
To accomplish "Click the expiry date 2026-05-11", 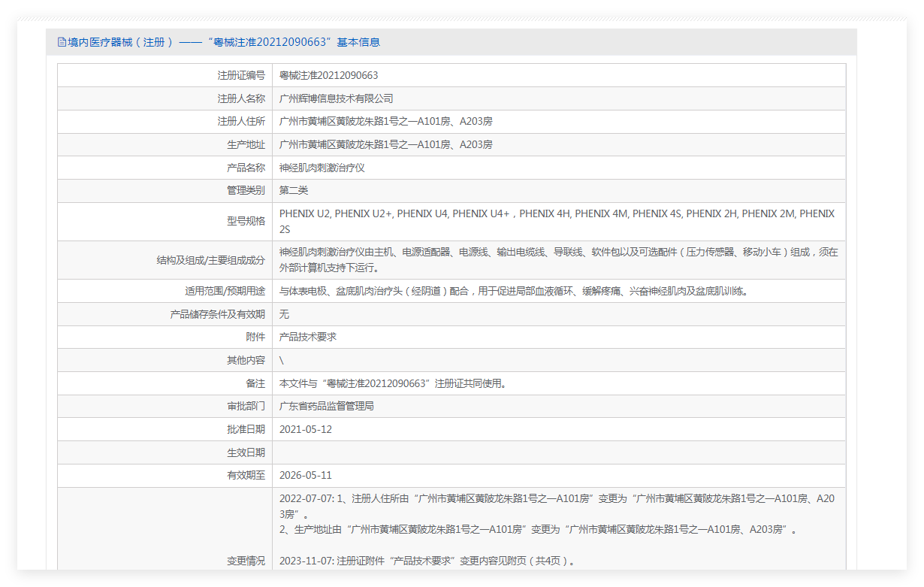I will pyautogui.click(x=305, y=475).
